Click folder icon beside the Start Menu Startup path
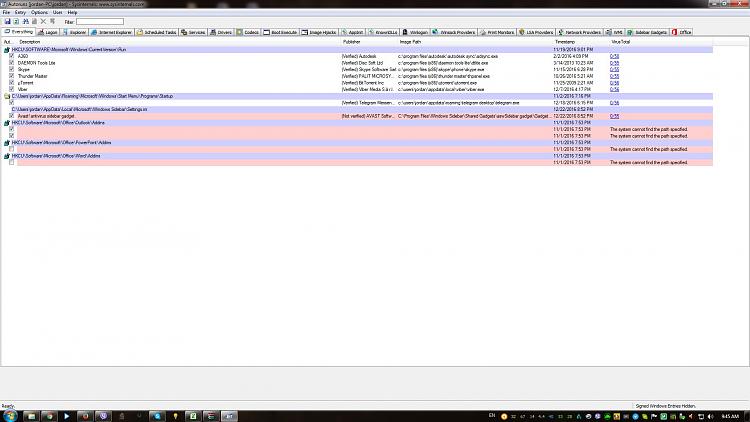The image size is (750, 422). [7, 96]
